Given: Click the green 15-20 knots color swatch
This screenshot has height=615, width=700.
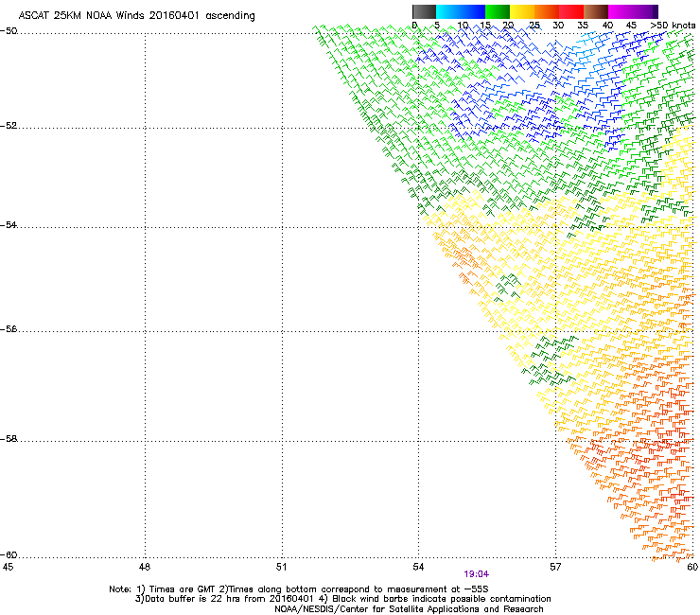Looking at the screenshot, I should (498, 11).
